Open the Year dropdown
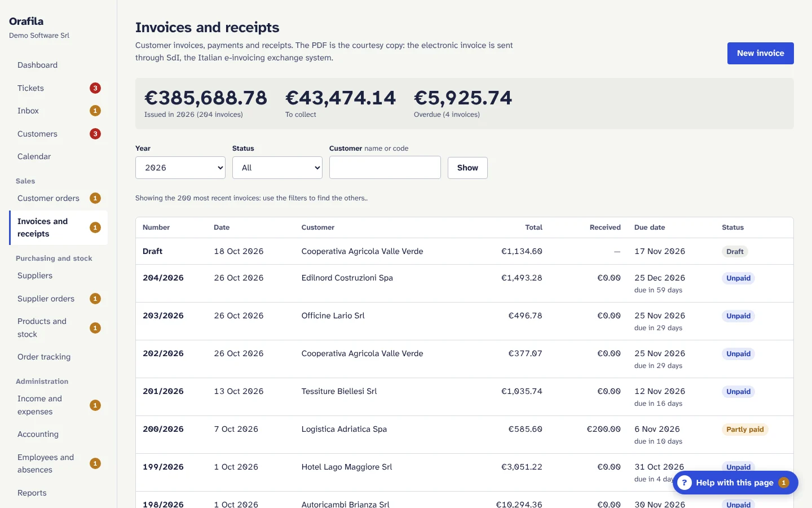The image size is (812, 508). click(180, 168)
